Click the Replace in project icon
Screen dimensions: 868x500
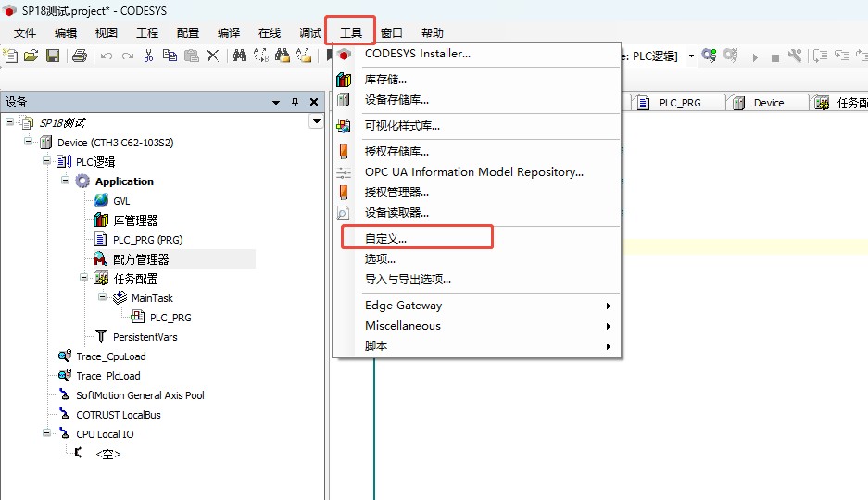pos(304,56)
